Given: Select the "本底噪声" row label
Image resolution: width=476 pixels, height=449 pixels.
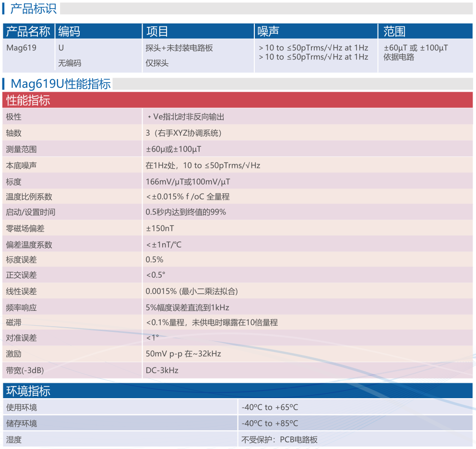Looking at the screenshot, I should click(x=21, y=165).
